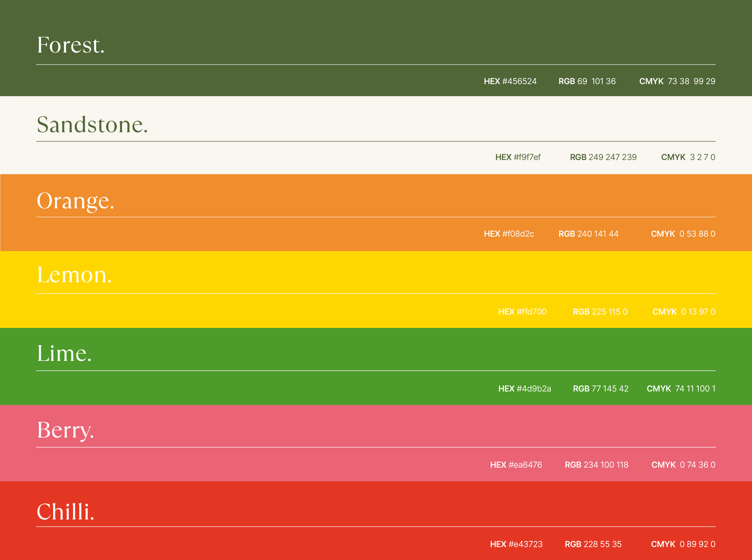Click the Orange CMYK 0 53 88 0 text
Screen dimensions: 752x560
click(683, 234)
